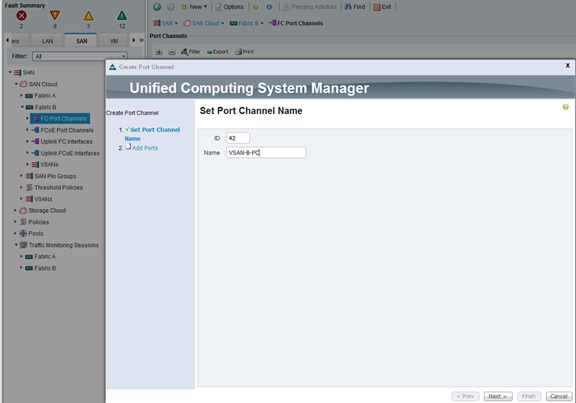
Task: Switch to the VM tab
Action: click(x=114, y=41)
